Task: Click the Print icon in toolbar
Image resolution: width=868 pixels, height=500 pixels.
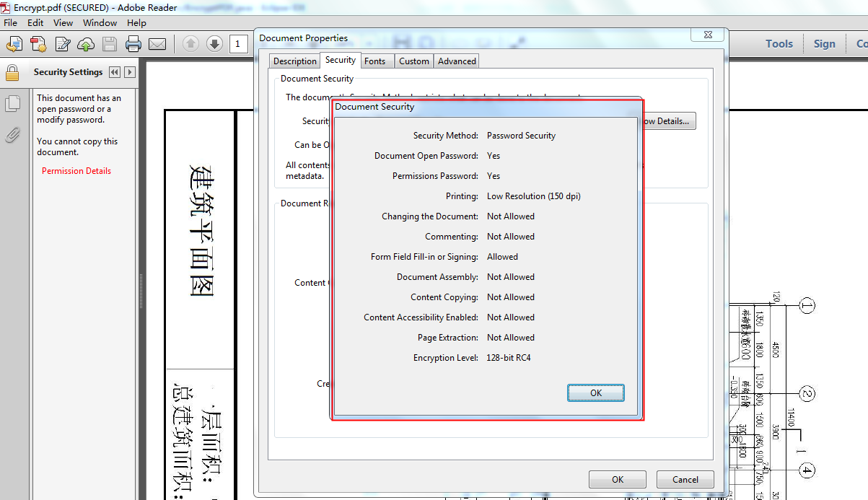Action: (x=133, y=44)
